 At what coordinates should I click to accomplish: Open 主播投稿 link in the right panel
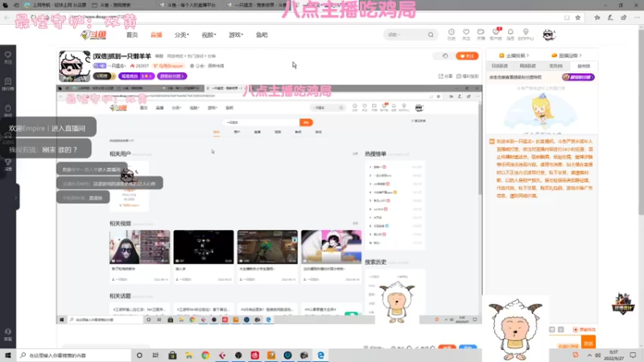[514, 56]
